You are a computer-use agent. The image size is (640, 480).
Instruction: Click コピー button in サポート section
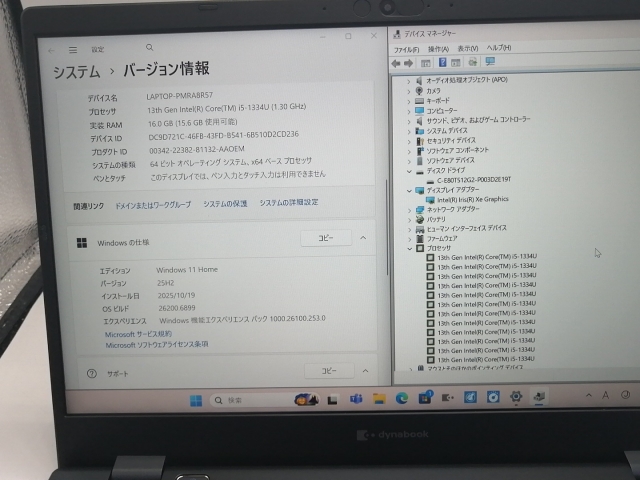point(329,371)
